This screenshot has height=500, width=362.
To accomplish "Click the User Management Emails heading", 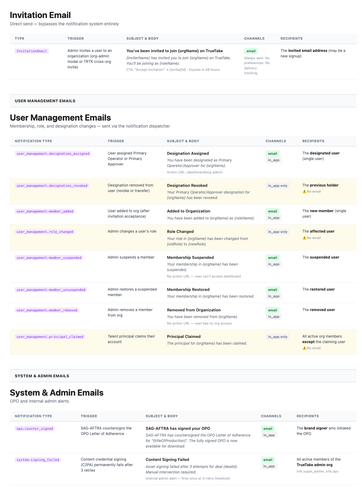I will [x=60, y=118].
